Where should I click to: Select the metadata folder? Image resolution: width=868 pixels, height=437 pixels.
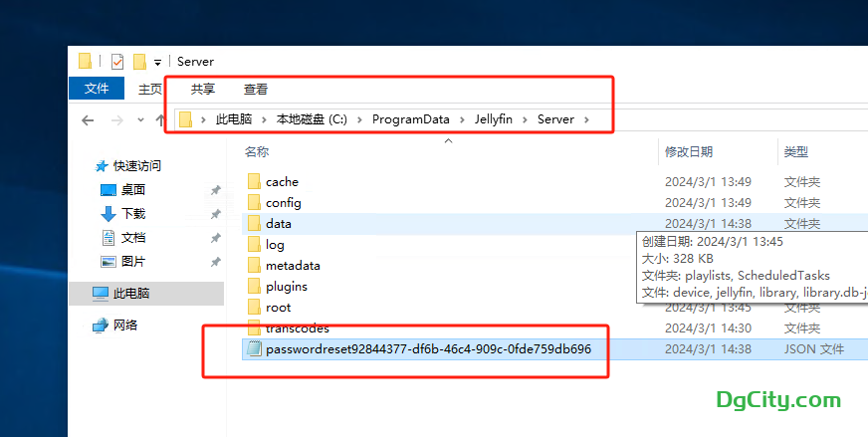coord(293,266)
